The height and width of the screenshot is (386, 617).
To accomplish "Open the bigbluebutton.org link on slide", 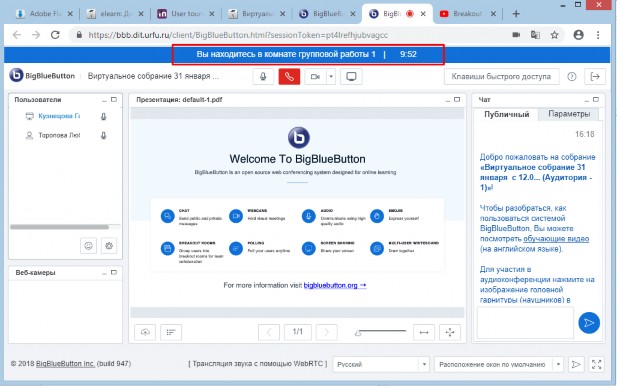I will coord(335,285).
